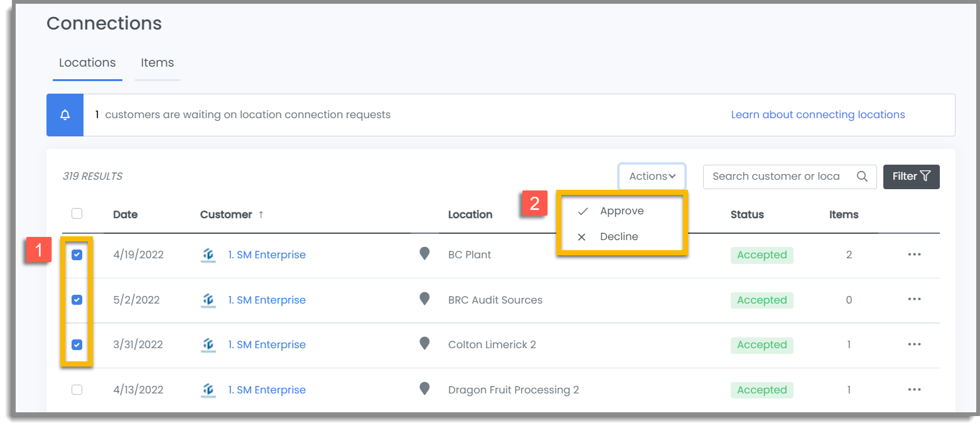980x428 pixels.
Task: Open 1. SM Enterprise link for BRC Audit Sources row
Action: coord(267,300)
